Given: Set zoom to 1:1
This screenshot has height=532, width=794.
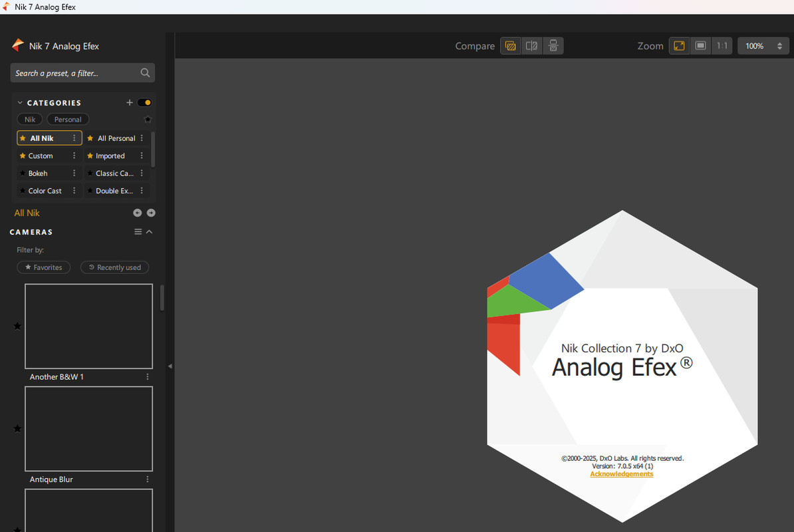Looking at the screenshot, I should [x=722, y=46].
